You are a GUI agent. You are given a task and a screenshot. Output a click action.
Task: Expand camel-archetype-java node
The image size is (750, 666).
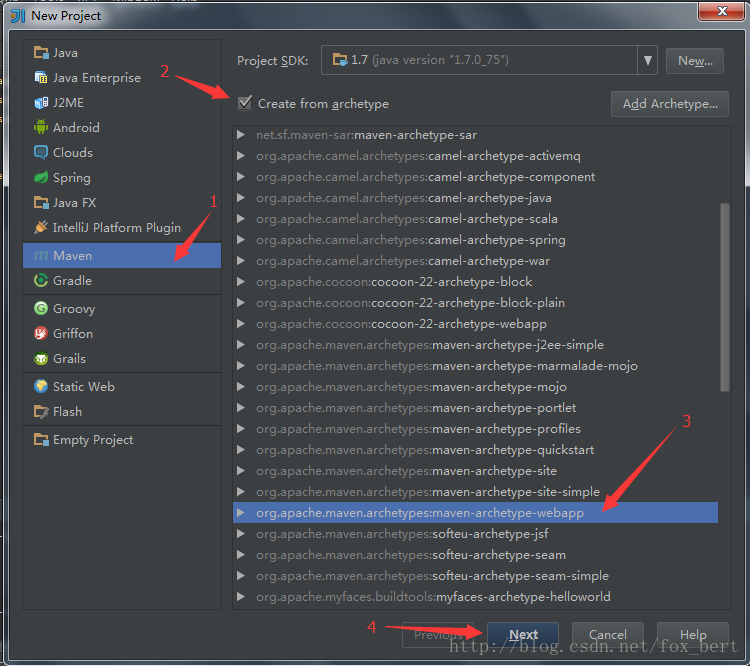click(241, 198)
